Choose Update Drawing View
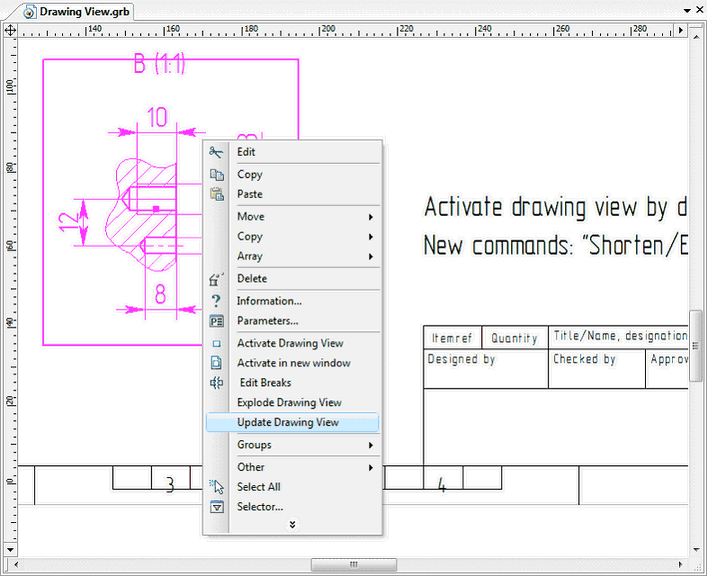Screen dimensions: 708x577 pos(288,423)
